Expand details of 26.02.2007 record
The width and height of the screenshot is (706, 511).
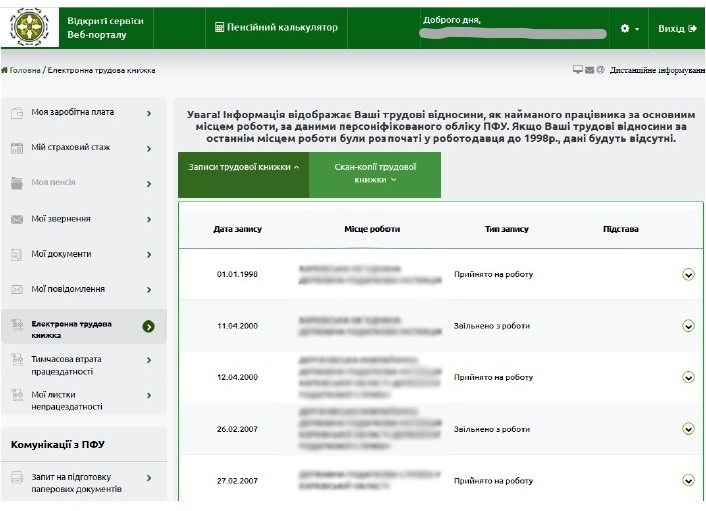(x=688, y=429)
